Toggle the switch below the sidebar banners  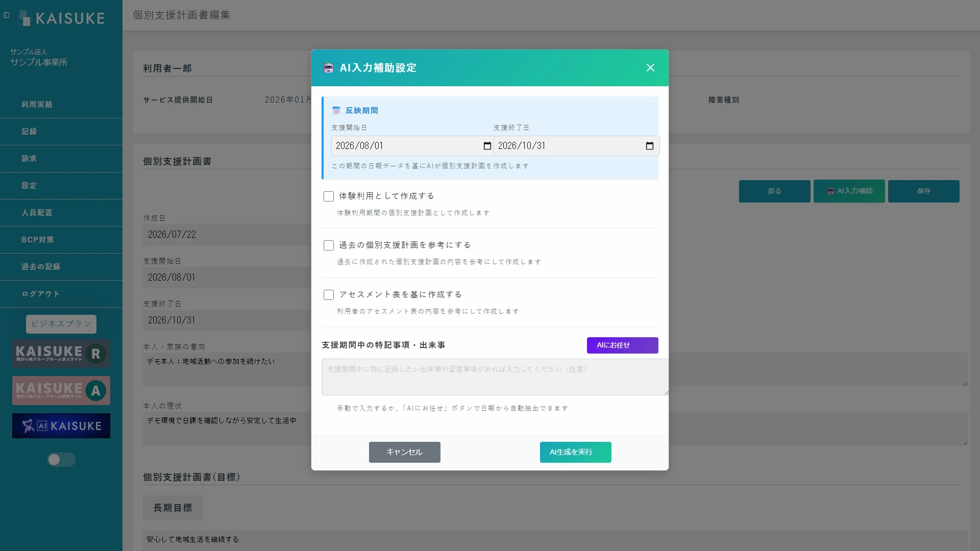[61, 460]
